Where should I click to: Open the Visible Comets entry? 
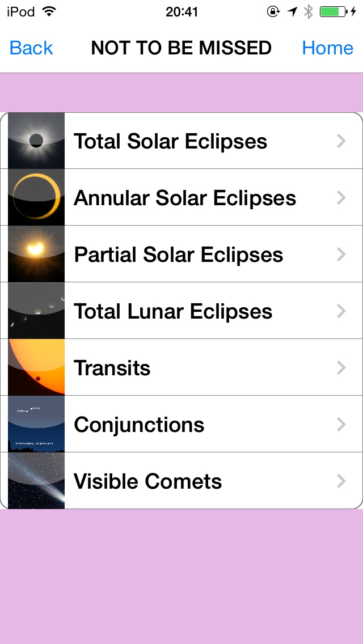click(x=147, y=481)
